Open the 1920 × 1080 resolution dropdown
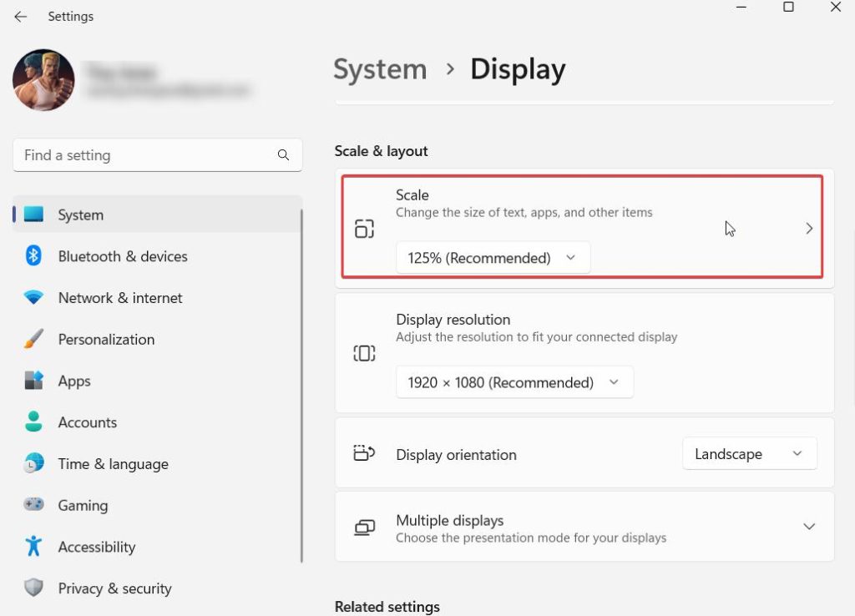This screenshot has height=616, width=855. (514, 382)
